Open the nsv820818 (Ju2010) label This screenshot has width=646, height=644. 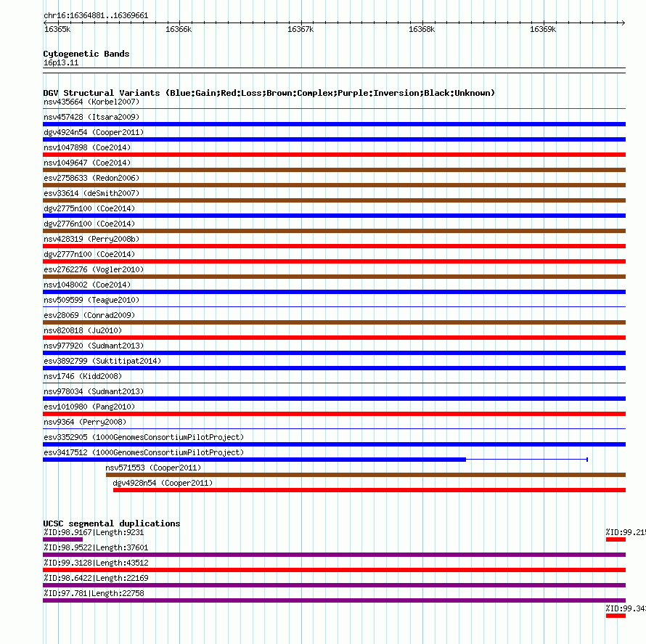click(83, 330)
